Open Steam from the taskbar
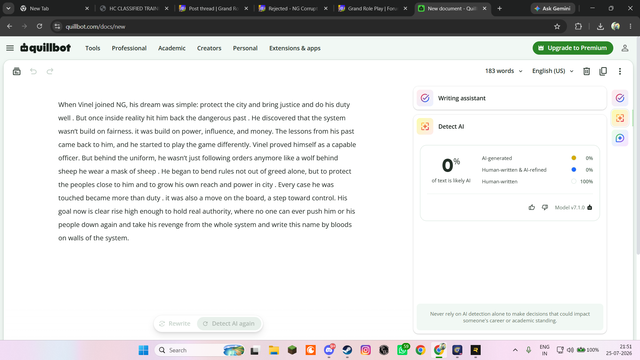640x360 pixels. tap(347, 350)
